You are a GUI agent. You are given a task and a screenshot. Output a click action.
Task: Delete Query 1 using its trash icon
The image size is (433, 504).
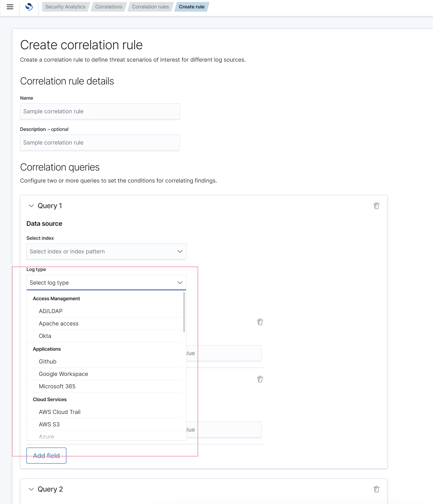[376, 206]
